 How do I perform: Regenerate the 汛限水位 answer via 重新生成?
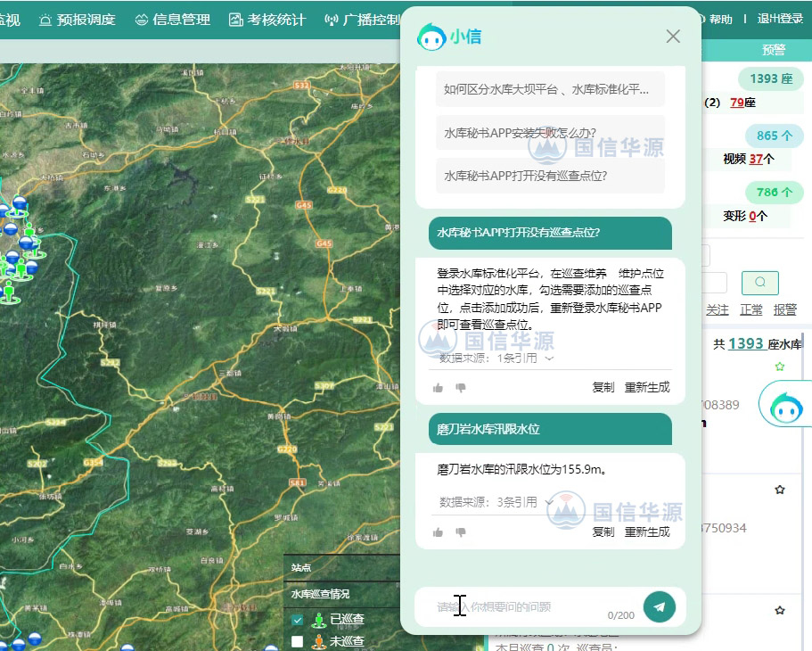click(647, 532)
